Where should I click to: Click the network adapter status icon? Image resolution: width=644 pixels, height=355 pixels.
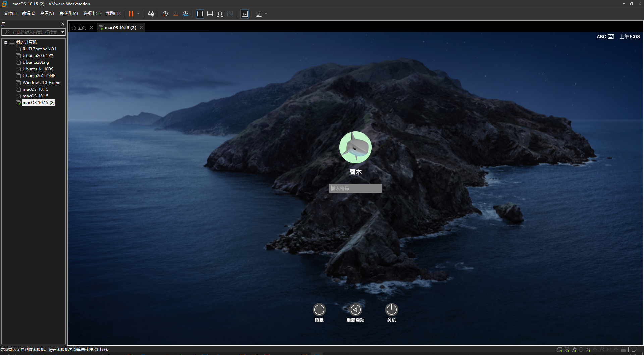[574, 349]
